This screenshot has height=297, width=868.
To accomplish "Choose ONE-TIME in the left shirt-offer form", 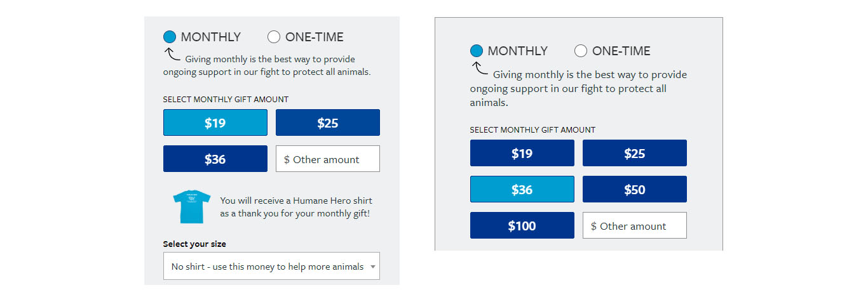I will [x=274, y=37].
